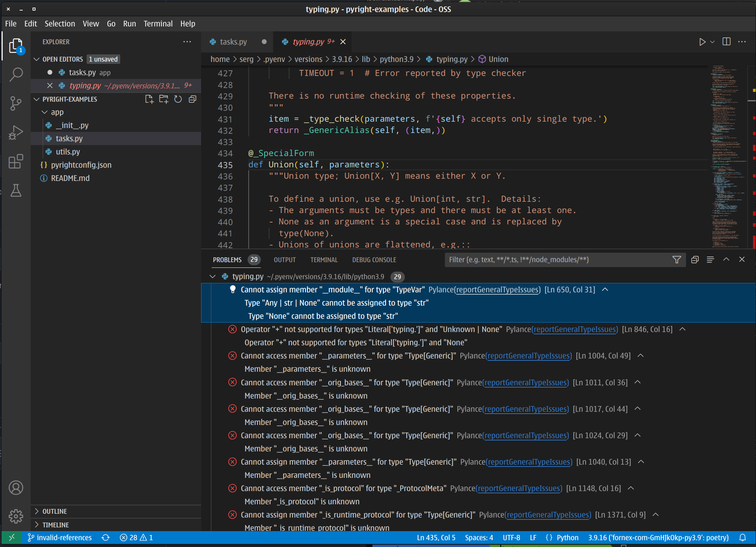Create a new file in PYRIGHT-EXAMPLES

point(149,99)
